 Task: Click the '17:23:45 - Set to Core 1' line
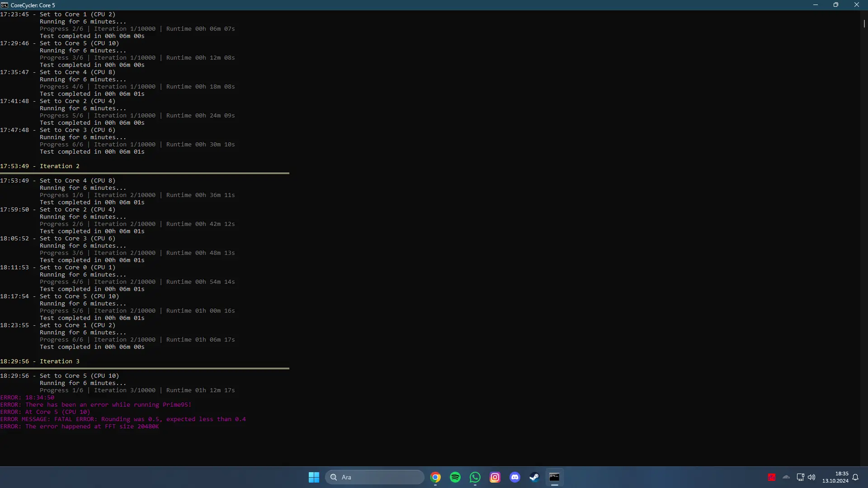click(58, 14)
